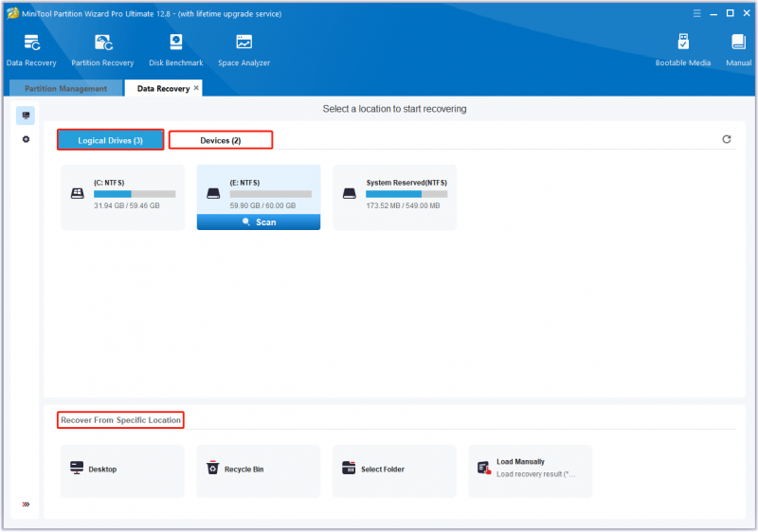This screenshot has height=532, width=758.
Task: Open the Manual icon
Action: click(x=738, y=50)
